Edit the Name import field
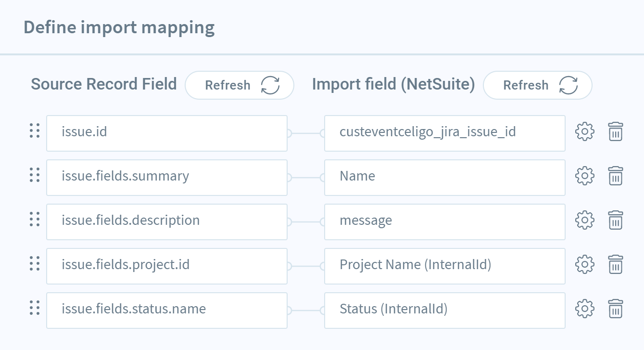Screen dimensions: 644x350 445,177
